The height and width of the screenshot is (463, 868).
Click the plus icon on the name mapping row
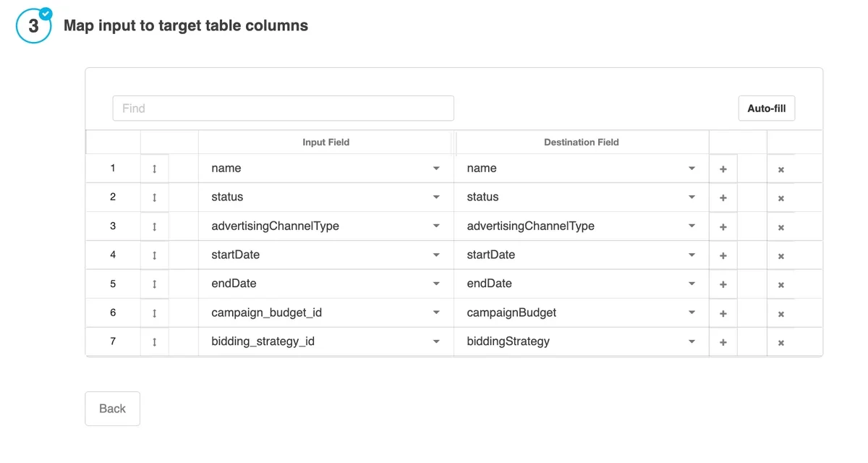coord(723,169)
